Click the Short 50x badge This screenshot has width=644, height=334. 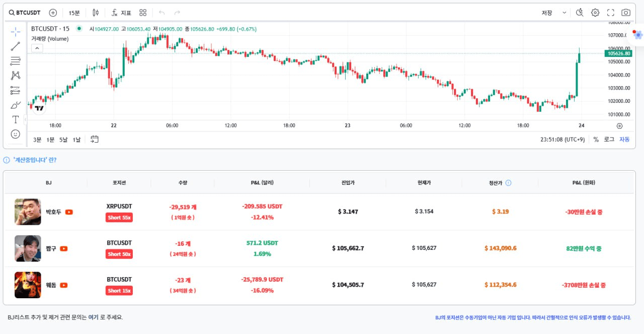(119, 254)
